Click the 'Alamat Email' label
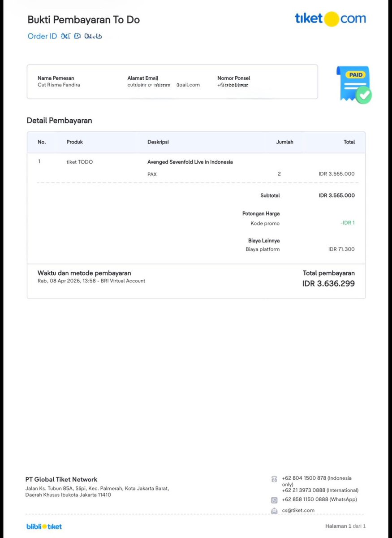Screen dimensions: 392x538 coord(143,78)
